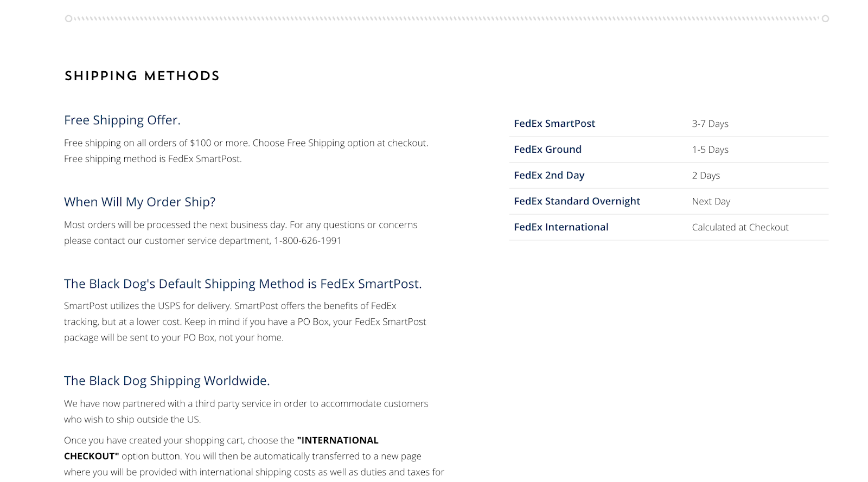Click FedEx Standard Overnight in table
This screenshot has height=482, width=868.
[x=577, y=201]
